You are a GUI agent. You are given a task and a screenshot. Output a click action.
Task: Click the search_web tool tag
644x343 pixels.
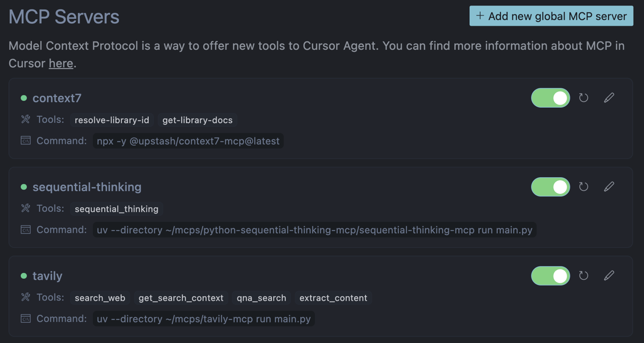pos(100,298)
